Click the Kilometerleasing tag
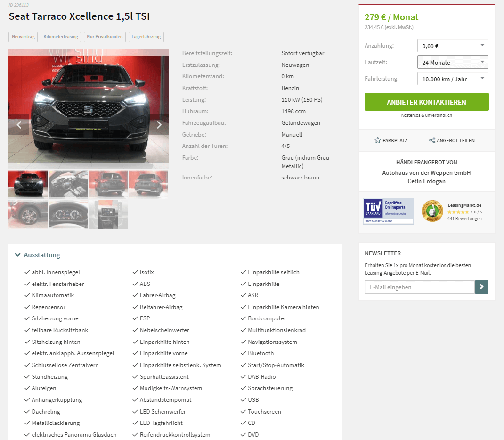 coord(61,37)
